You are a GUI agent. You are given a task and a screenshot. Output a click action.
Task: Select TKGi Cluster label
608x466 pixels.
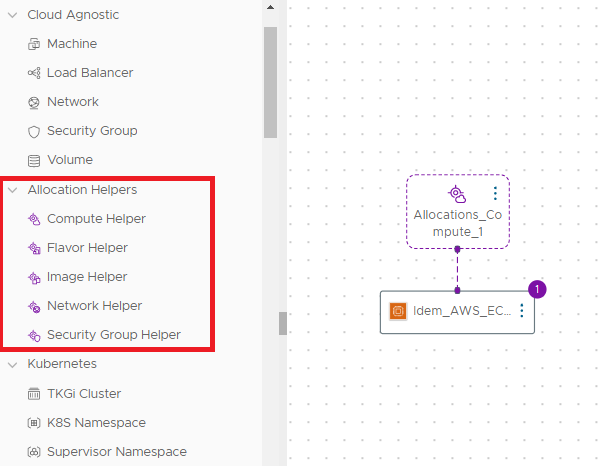click(84, 394)
